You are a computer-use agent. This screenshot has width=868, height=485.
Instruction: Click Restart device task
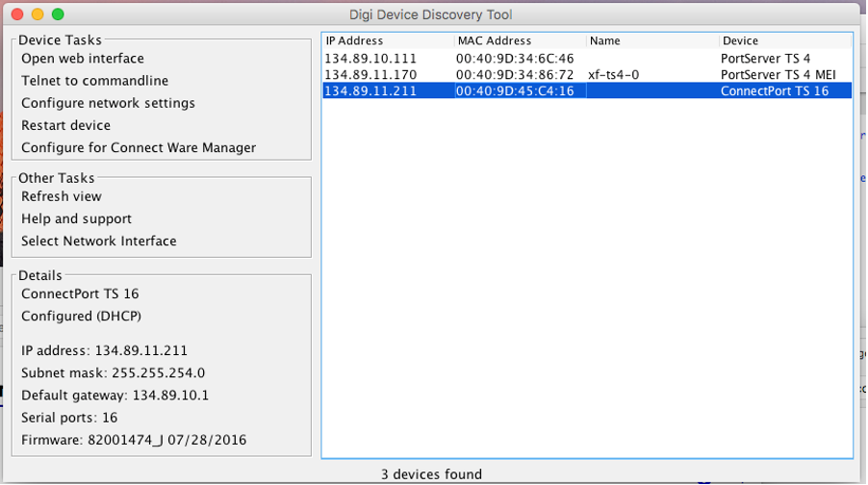pyautogui.click(x=65, y=125)
